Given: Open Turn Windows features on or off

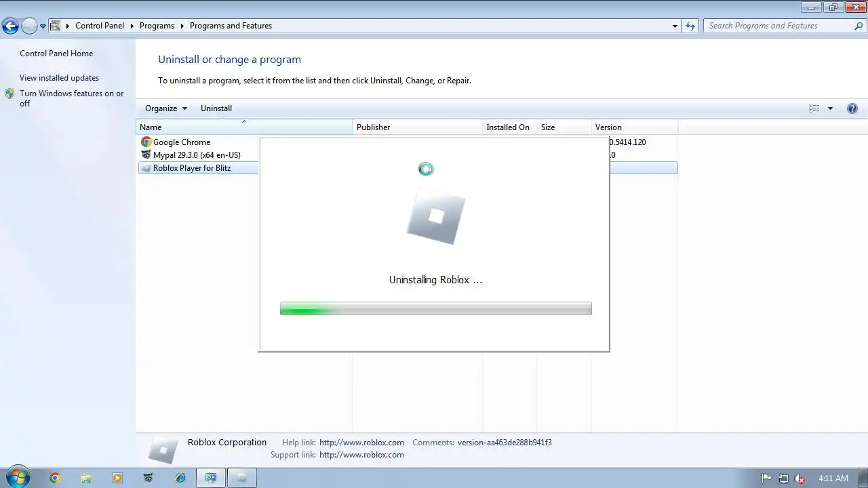Looking at the screenshot, I should (72, 98).
